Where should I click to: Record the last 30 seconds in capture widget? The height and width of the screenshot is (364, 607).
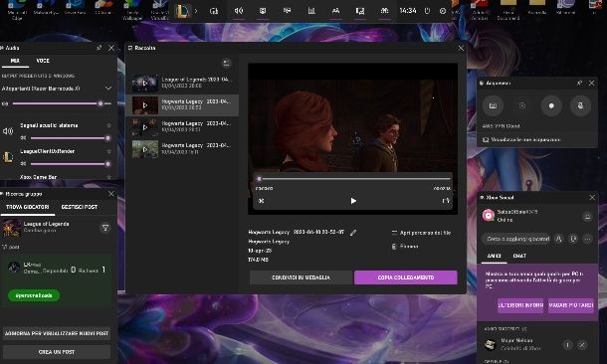(522, 105)
